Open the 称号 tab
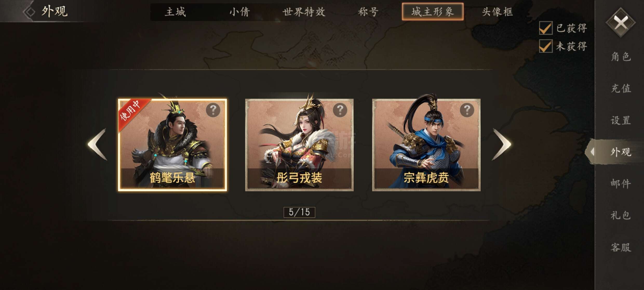Viewport: 644px width, 290px height. (368, 12)
